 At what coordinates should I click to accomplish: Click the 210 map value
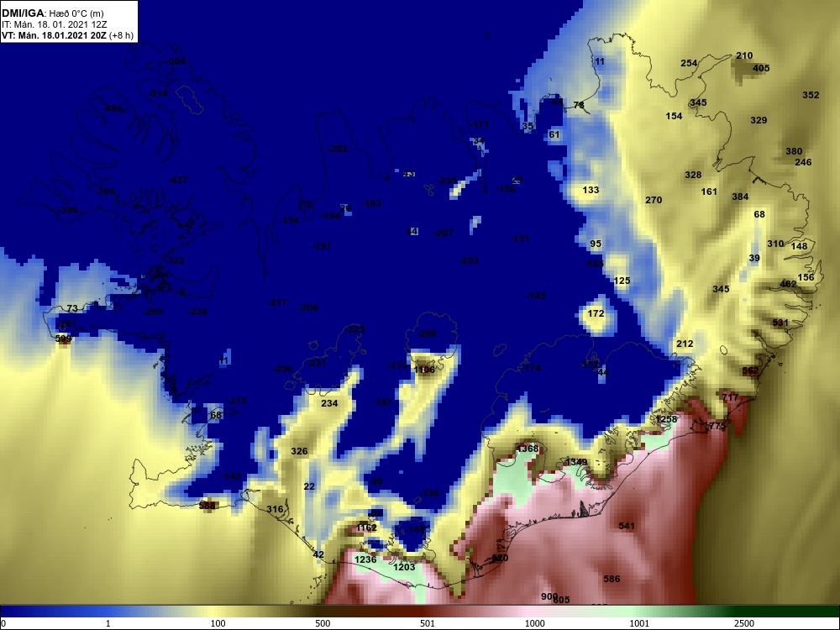(x=744, y=55)
